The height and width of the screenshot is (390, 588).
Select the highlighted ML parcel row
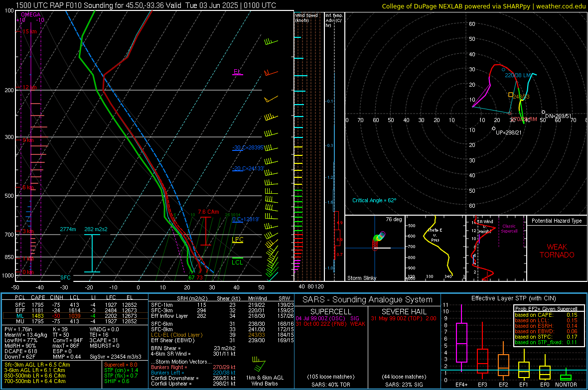75,316
